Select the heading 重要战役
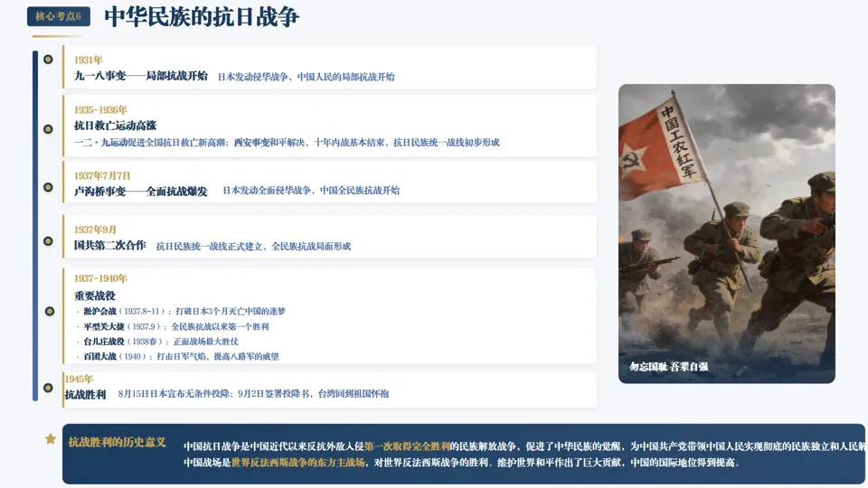Screen dimensions: 868x488 coord(95,296)
